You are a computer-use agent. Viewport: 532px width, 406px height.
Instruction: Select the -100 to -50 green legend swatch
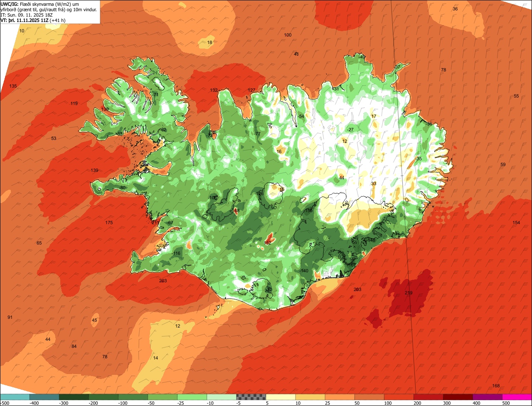click(133, 397)
